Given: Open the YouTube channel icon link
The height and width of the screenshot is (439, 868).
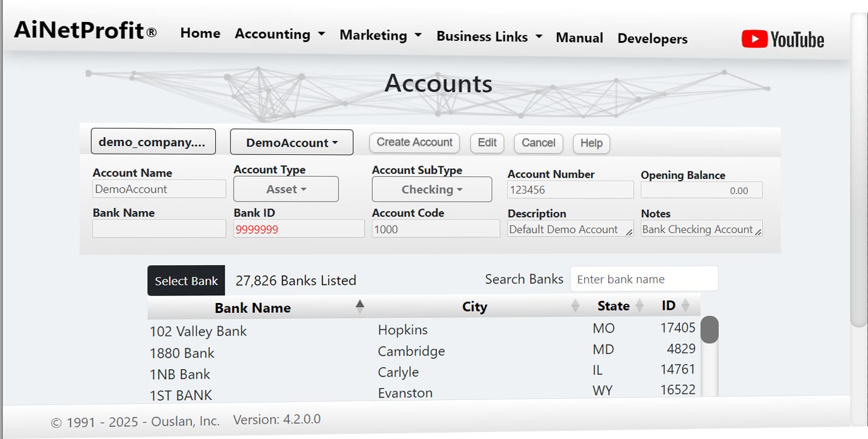Looking at the screenshot, I should (783, 40).
